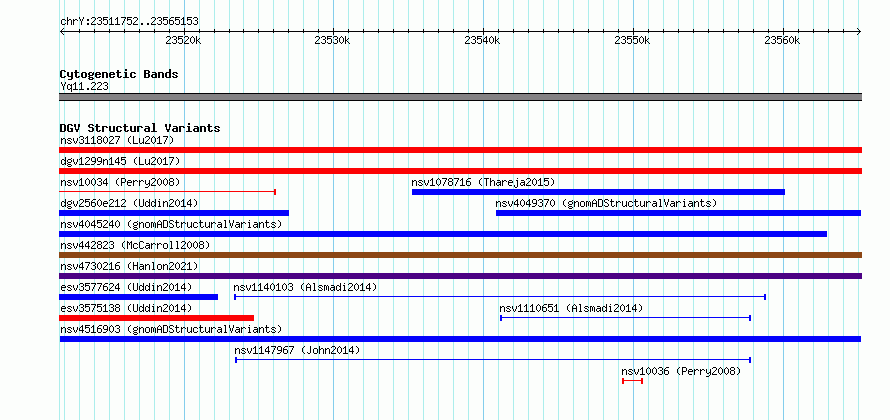This screenshot has width=890, height=420.
Task: Select the esv3577624 (Uddin2014) blue bar
Action: click(138, 297)
